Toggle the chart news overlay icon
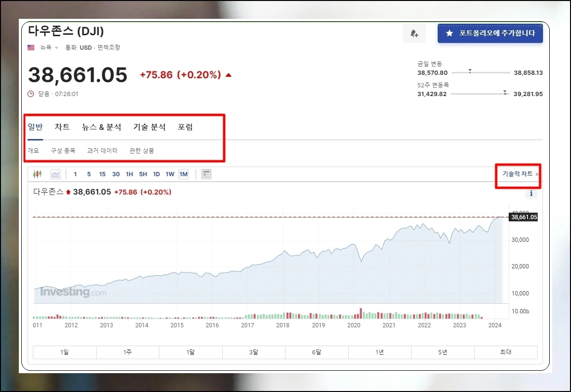This screenshot has width=571, height=392. (206, 174)
